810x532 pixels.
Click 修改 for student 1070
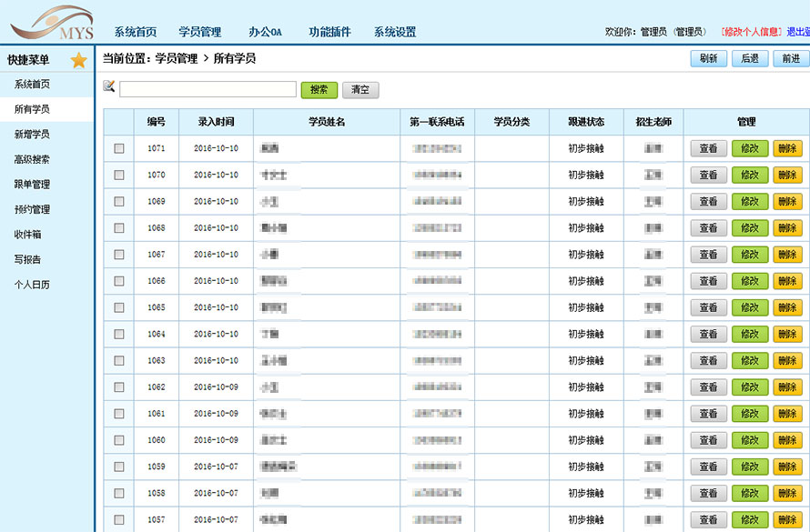[x=750, y=175]
